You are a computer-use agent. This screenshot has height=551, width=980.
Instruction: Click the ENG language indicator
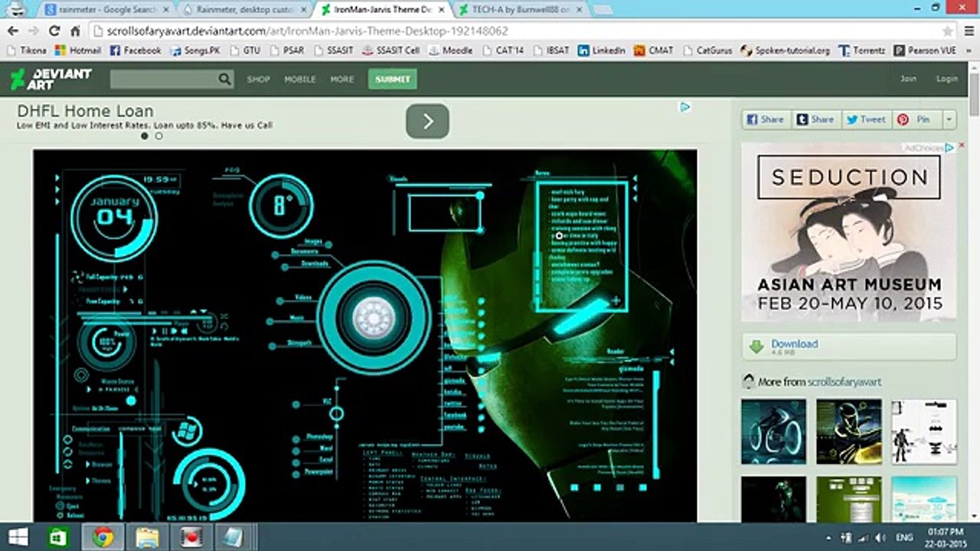(x=904, y=538)
